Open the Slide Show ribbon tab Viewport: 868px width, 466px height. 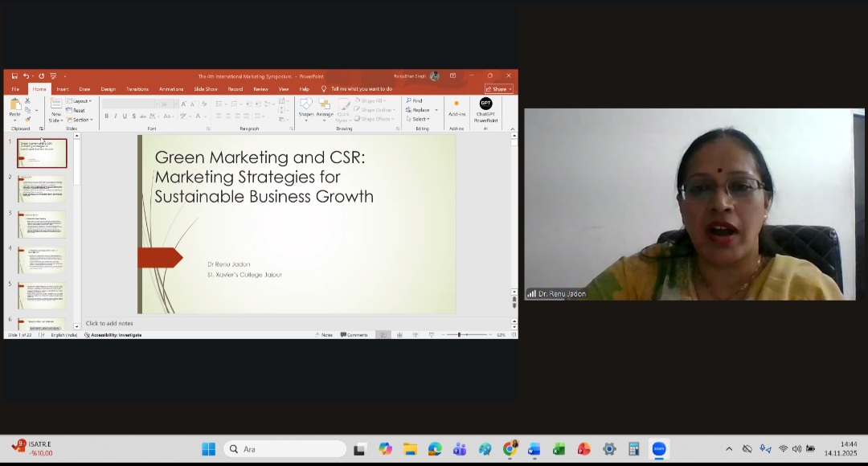[206, 89]
